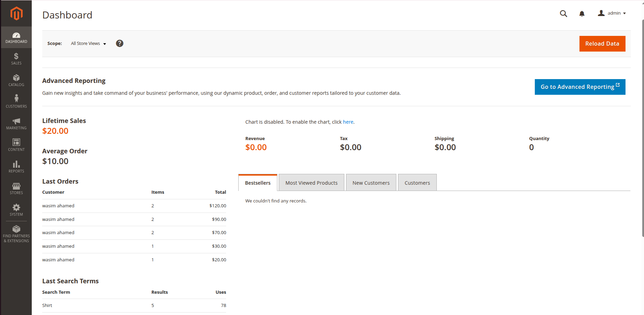Screen dimensions: 644x315
Task: Expand the All Store Views scope dropdown
Action: click(x=88, y=44)
